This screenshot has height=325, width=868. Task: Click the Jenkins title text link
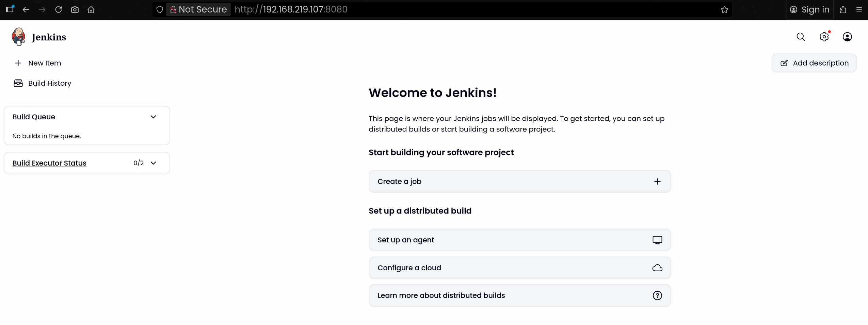[49, 37]
